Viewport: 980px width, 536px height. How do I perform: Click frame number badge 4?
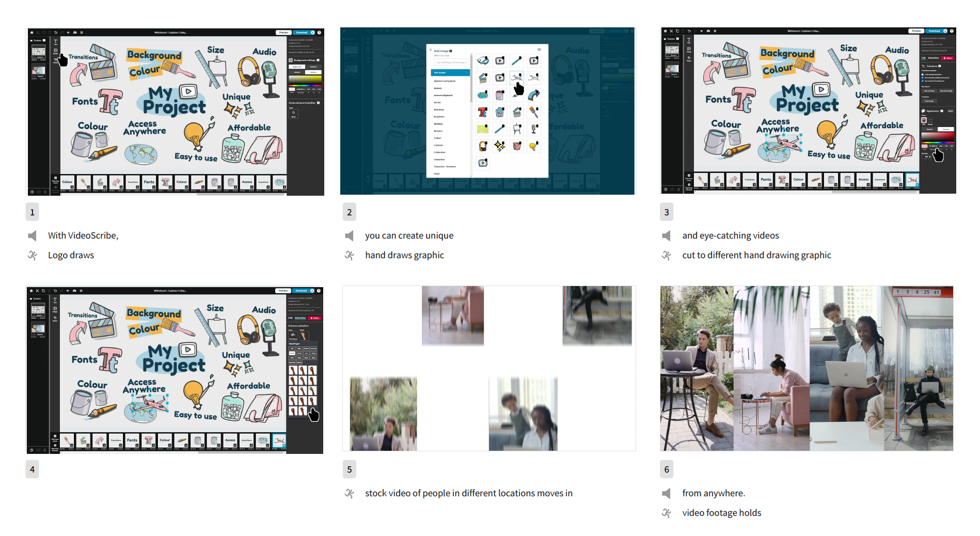click(32, 469)
